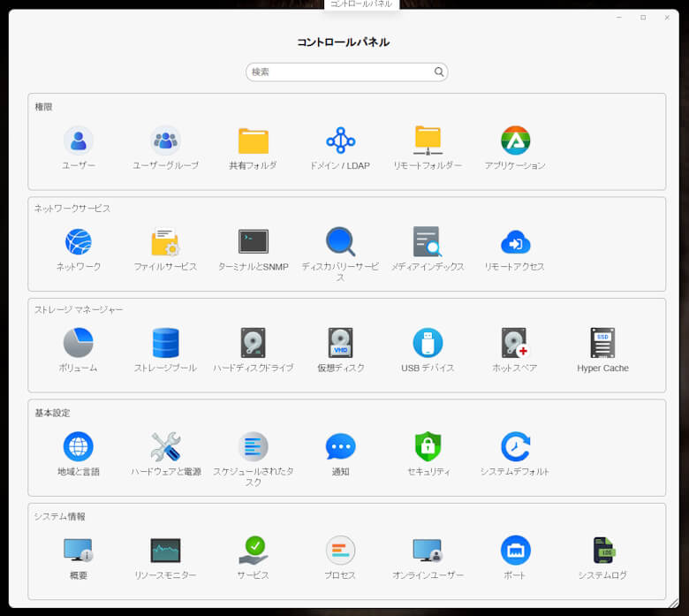This screenshot has width=689, height=616.
Task: Open the リソースモニター icon
Action: click(x=165, y=551)
